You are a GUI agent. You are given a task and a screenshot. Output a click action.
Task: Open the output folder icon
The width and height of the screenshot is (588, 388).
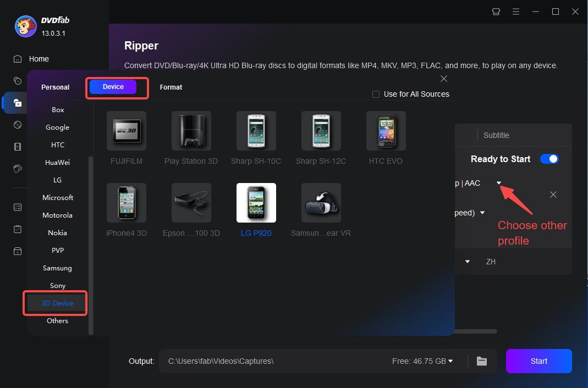pyautogui.click(x=482, y=361)
